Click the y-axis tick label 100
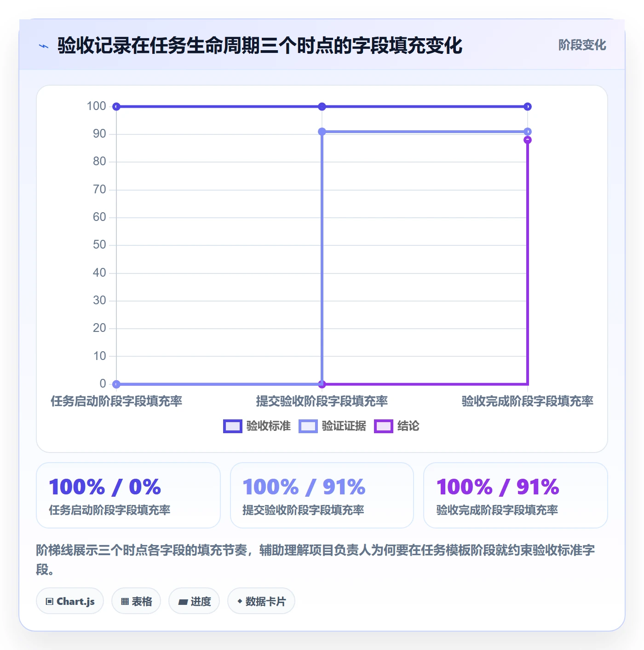The image size is (644, 650). [97, 106]
